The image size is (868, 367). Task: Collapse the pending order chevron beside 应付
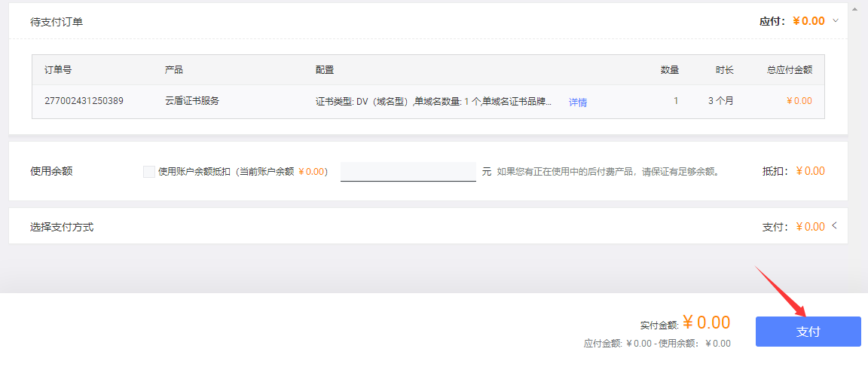tap(836, 20)
